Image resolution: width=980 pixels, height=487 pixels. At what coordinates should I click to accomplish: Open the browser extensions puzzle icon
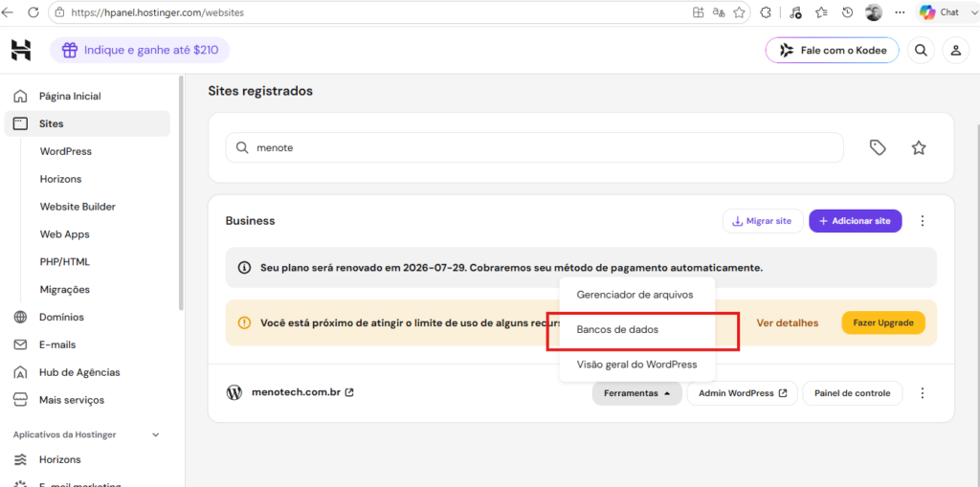(x=766, y=11)
